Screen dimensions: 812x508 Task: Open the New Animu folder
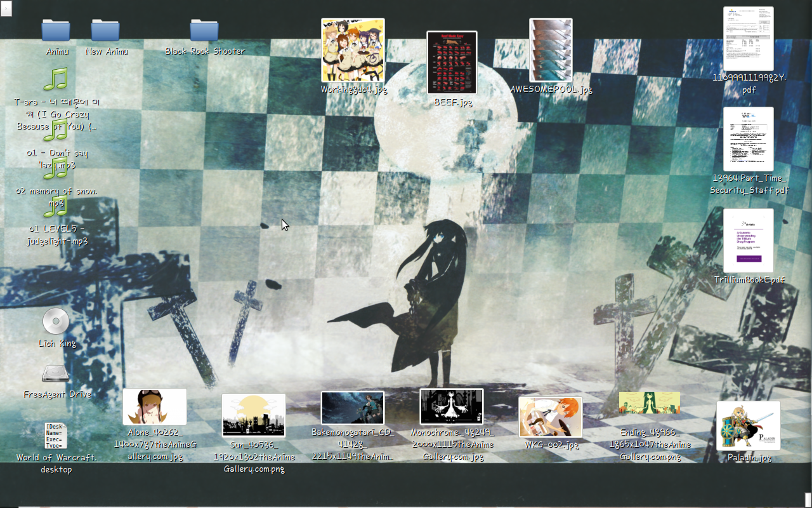[105, 30]
